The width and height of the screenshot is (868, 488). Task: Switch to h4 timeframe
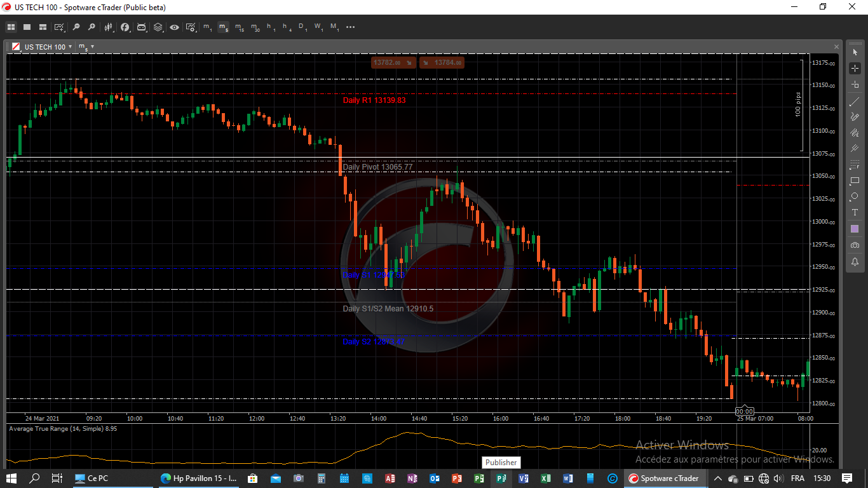[x=287, y=27]
